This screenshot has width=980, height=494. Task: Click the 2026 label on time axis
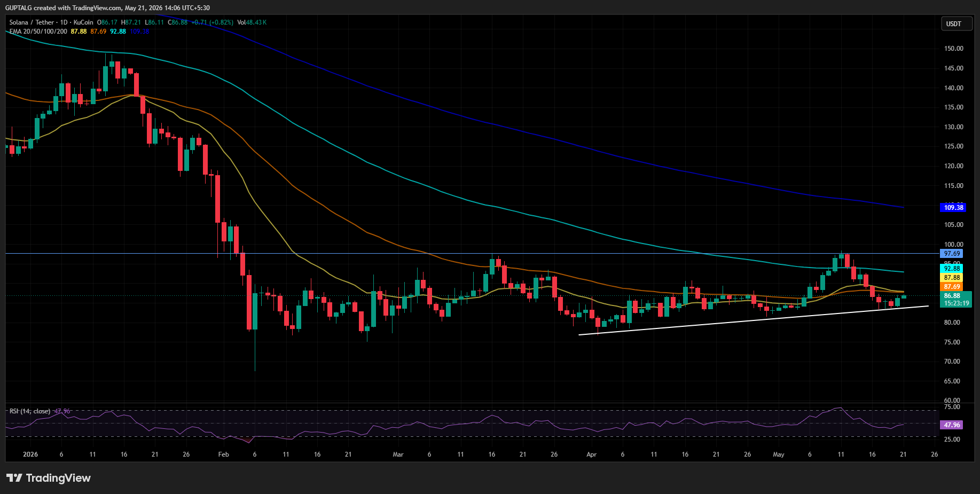pos(30,454)
